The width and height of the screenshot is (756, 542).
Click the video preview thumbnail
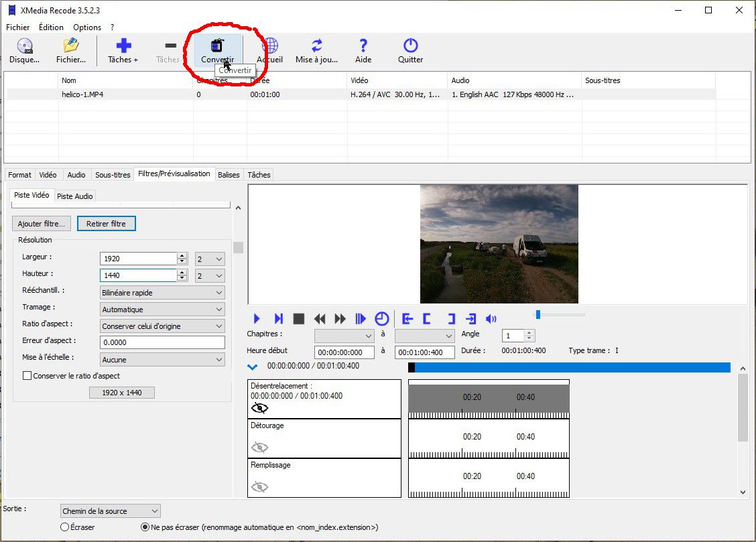point(499,244)
